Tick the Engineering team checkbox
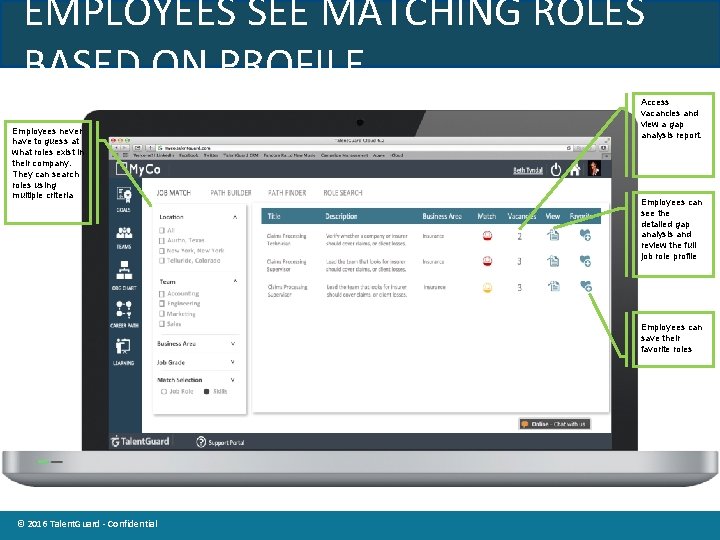Viewport: 720px width, 540px height. coord(162,304)
